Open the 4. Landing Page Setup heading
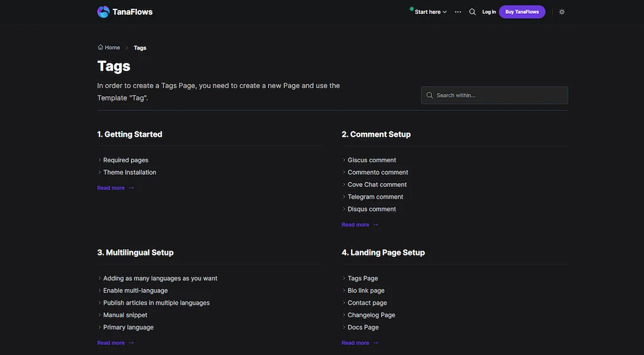Screen dimensions: 644x355 383,252
